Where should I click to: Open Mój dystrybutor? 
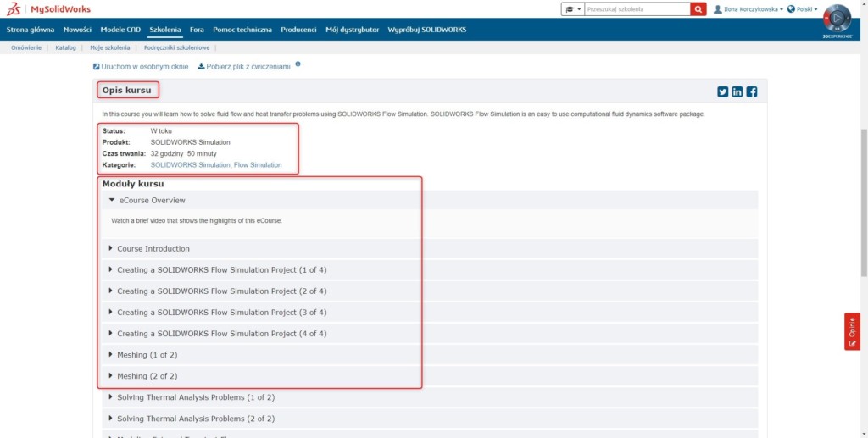point(352,30)
